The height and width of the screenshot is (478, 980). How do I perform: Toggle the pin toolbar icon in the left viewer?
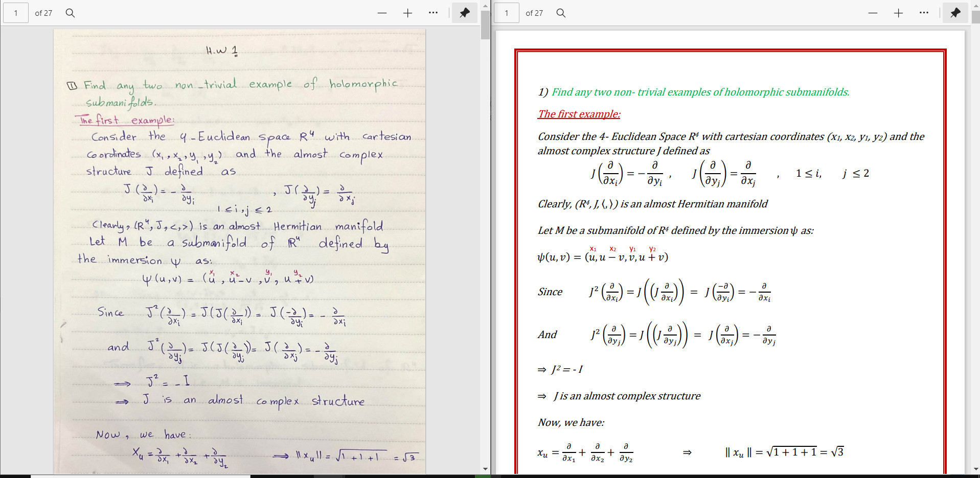point(464,13)
